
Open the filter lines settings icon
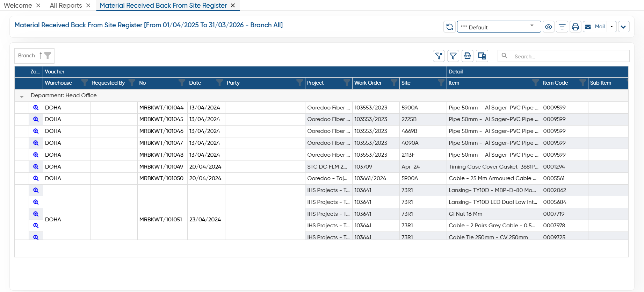click(x=562, y=27)
